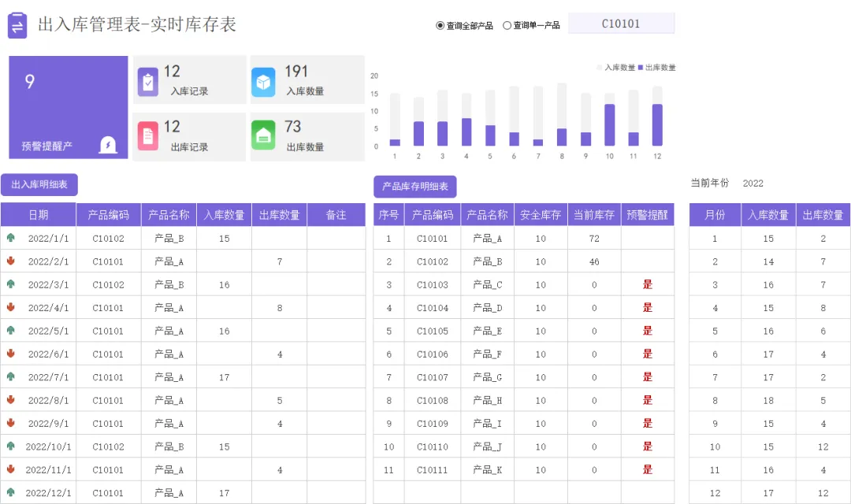Click green up arrow for 2022/10/1
Screen dimensions: 851x504
pos(10,446)
